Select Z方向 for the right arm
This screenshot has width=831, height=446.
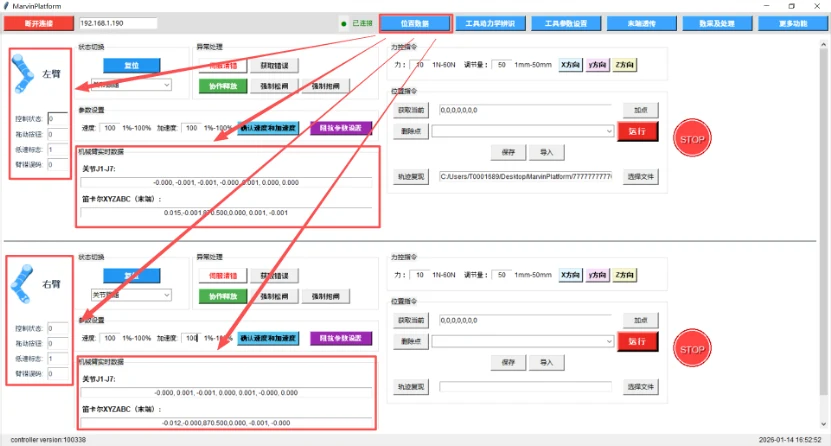click(624, 275)
